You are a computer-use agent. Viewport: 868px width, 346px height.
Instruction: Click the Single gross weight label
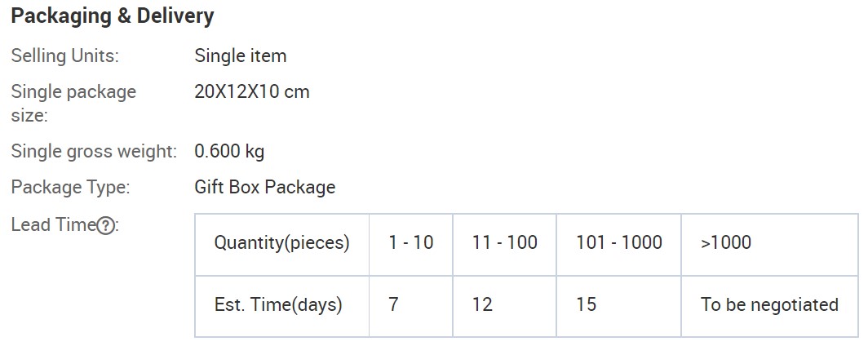[94, 151]
